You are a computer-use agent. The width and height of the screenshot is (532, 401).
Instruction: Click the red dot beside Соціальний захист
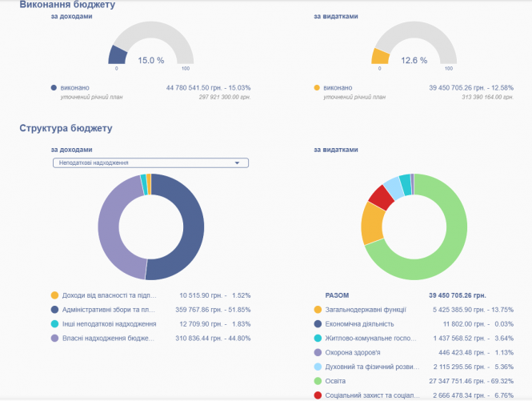coord(318,395)
